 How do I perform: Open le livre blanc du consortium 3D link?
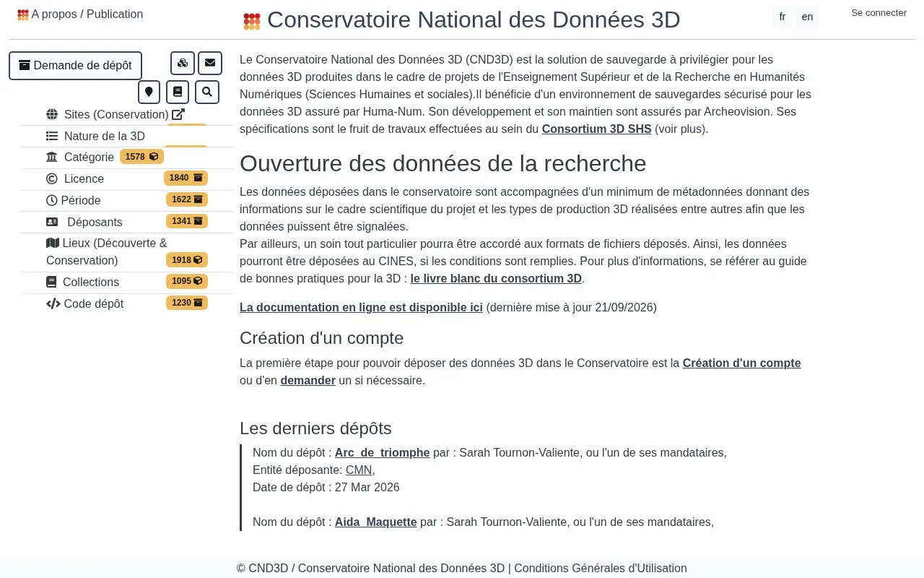click(496, 278)
